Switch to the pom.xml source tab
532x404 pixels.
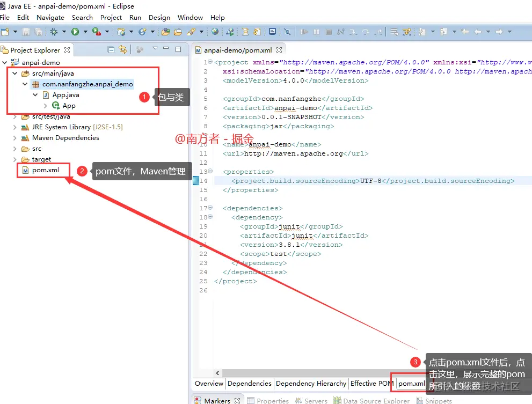[x=411, y=383]
